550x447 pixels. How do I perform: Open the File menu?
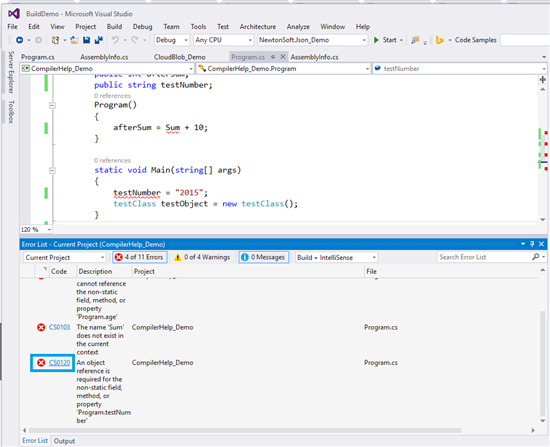[12, 27]
